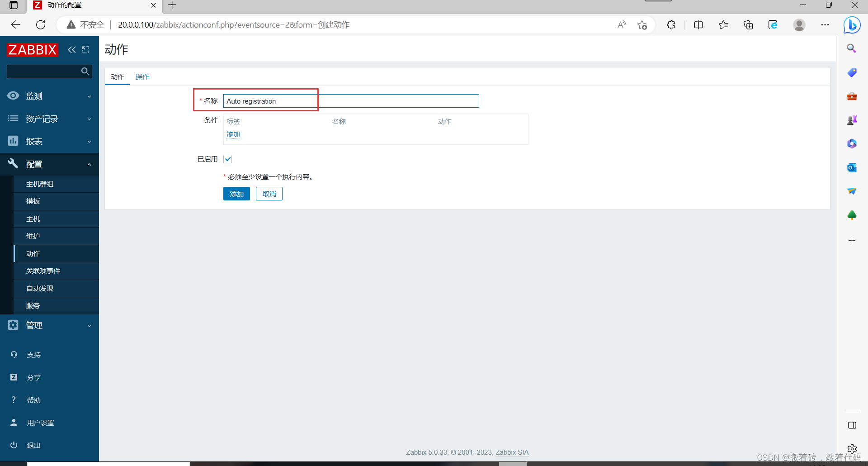This screenshot has width=868, height=466.
Task: Go back with browser back arrow
Action: [x=16, y=25]
